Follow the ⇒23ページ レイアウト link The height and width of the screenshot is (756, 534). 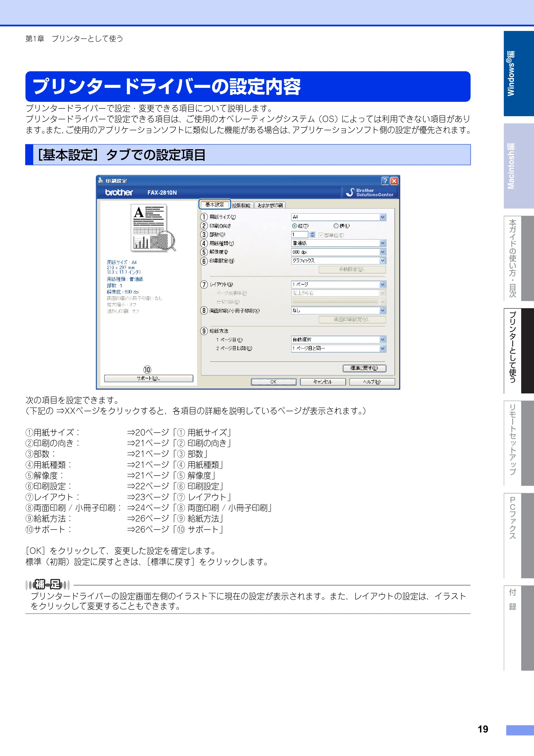179,497
